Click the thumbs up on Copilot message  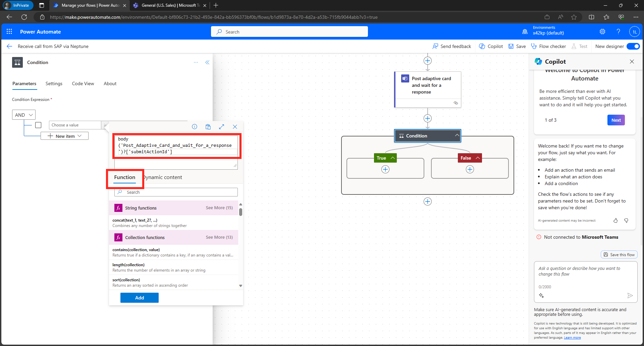(615, 220)
